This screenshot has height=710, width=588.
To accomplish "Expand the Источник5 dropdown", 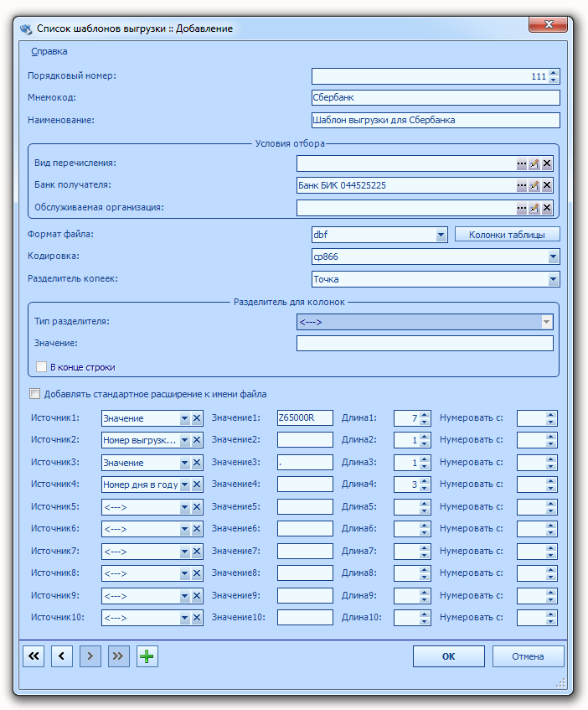I will point(184,507).
